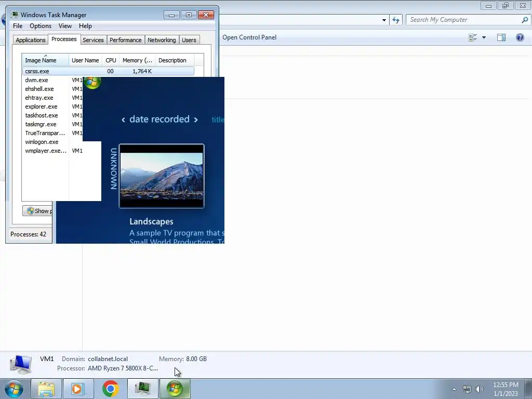The width and height of the screenshot is (532, 399).
Task: Switch to the Applications tab
Action: (x=31, y=40)
